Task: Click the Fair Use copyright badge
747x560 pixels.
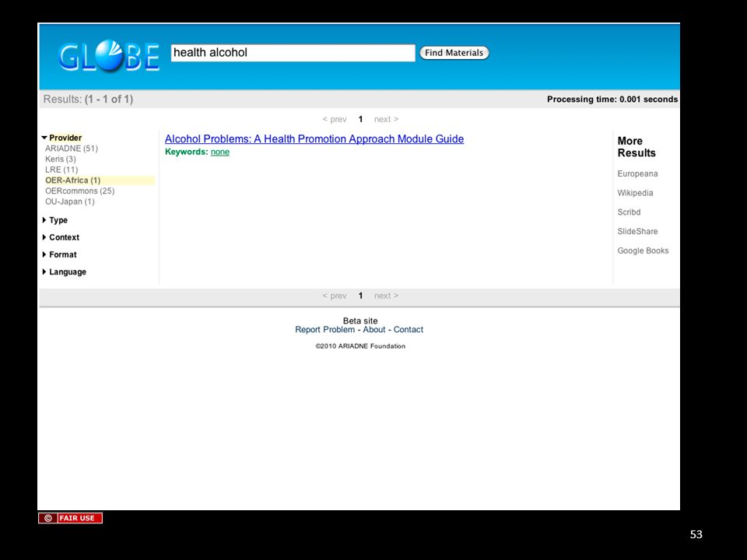Action: pos(71,518)
